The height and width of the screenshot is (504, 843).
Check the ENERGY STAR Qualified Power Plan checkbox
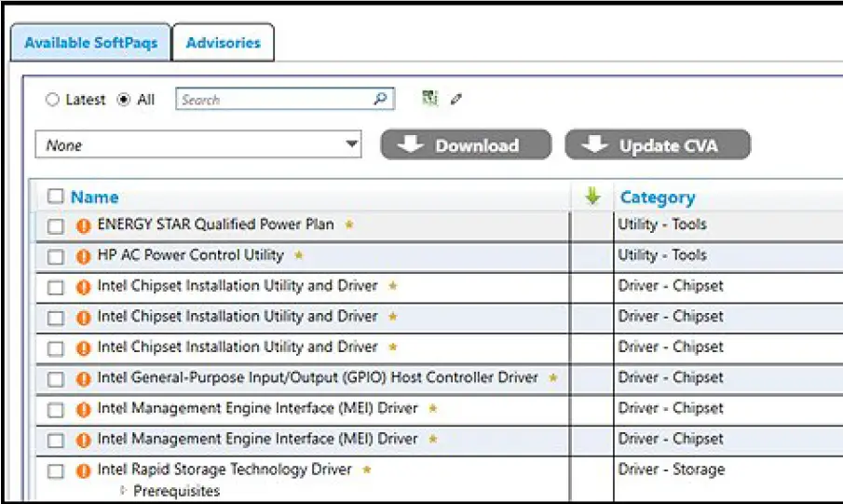click(55, 225)
